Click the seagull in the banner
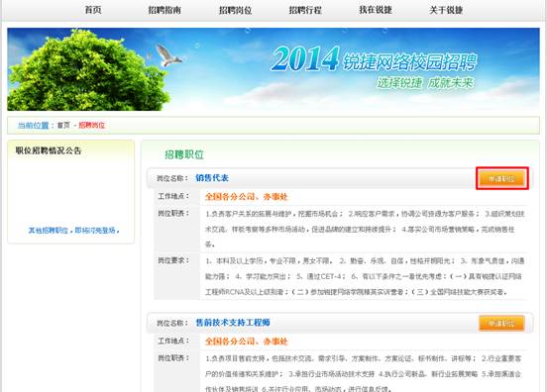547x392 pixels. pos(167,55)
